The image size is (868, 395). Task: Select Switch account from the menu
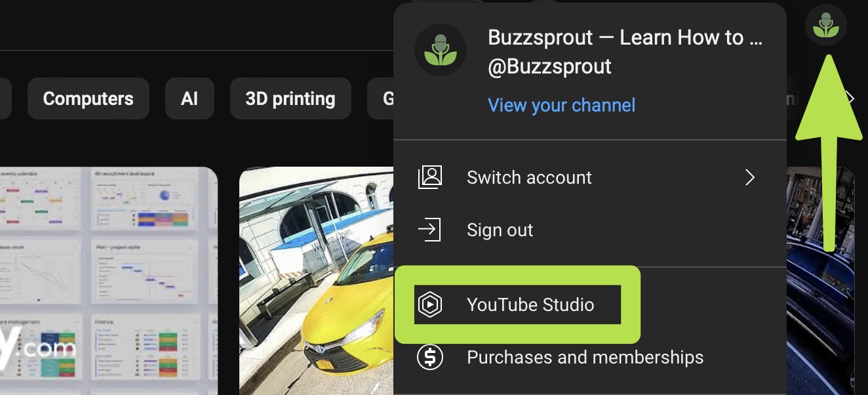tap(529, 177)
